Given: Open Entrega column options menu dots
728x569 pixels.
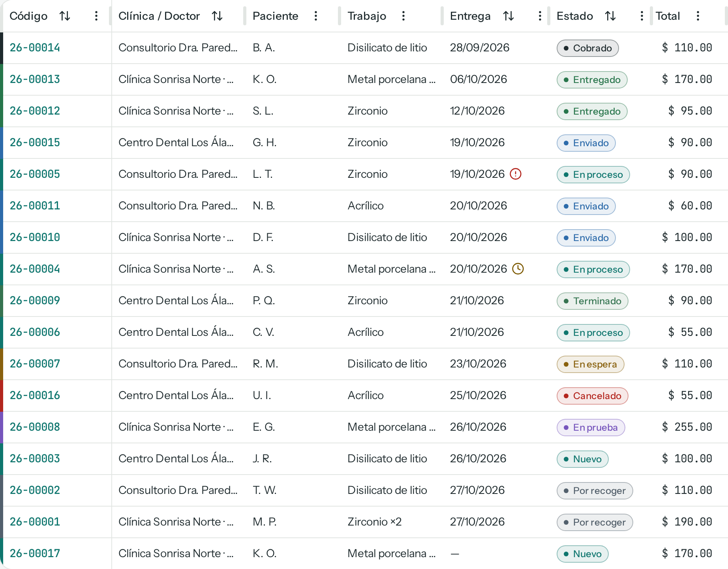Looking at the screenshot, I should tap(540, 16).
